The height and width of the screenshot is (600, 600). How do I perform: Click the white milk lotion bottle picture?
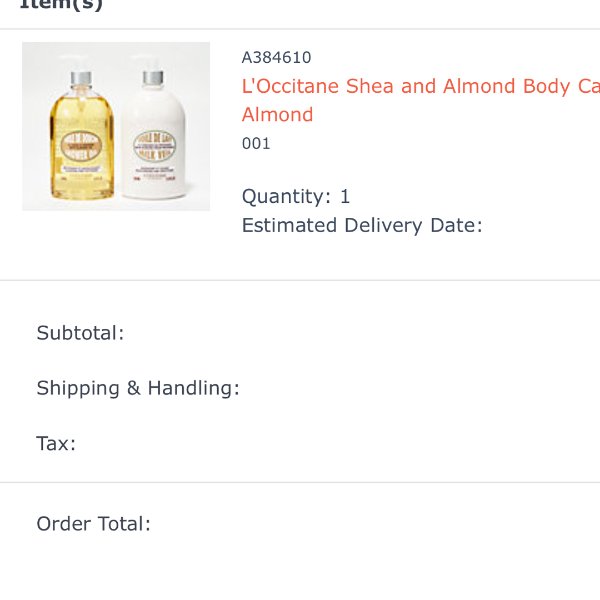153,134
